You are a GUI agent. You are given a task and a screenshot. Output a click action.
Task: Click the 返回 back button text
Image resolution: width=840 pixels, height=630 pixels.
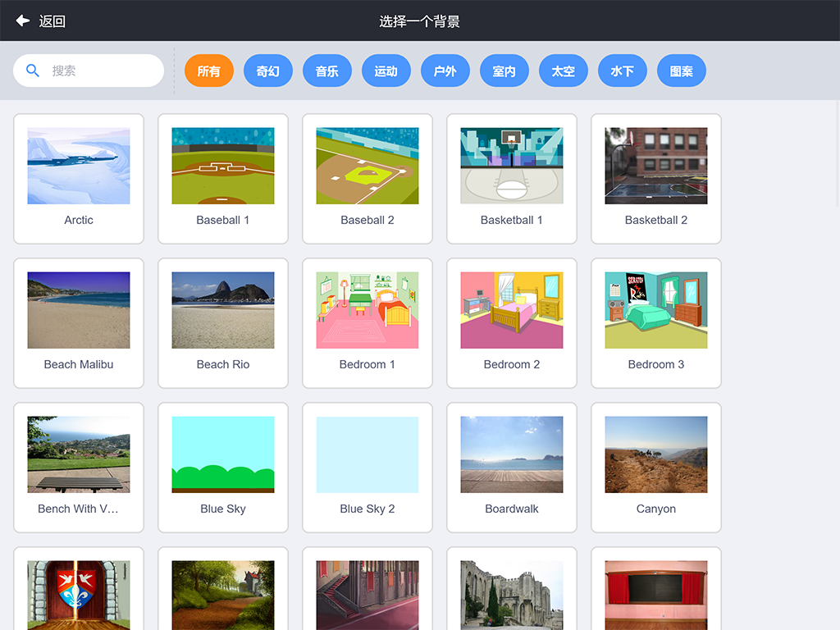(52, 21)
